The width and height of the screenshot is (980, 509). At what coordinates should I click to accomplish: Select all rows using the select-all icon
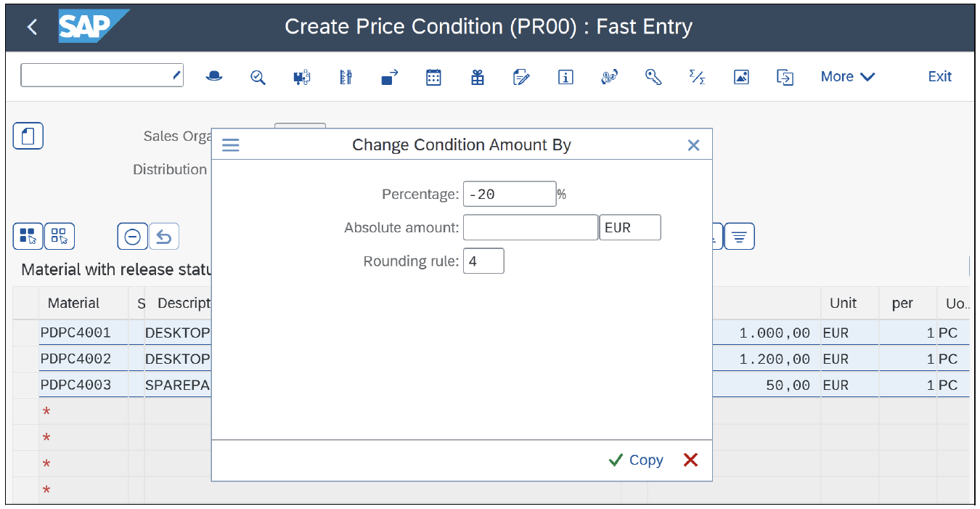[x=28, y=236]
